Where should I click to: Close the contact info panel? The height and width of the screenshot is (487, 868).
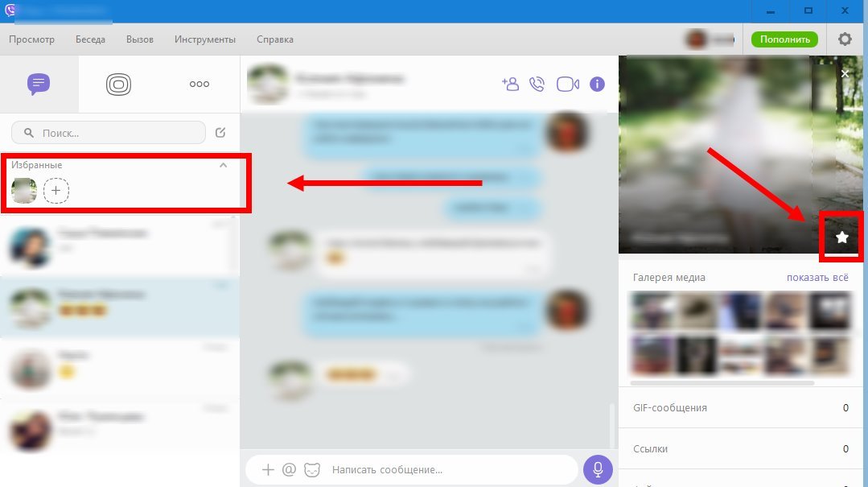pos(845,73)
